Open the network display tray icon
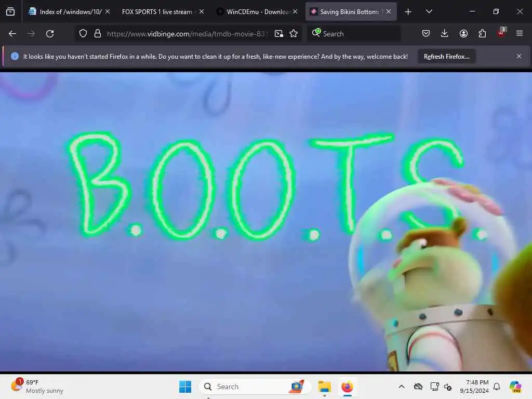The height and width of the screenshot is (399, 532). 434,387
